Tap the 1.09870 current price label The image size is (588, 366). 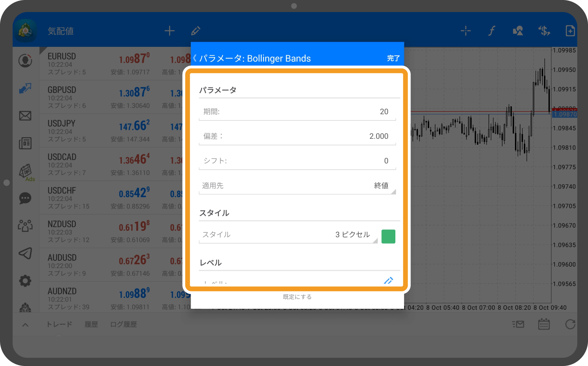[x=565, y=114]
